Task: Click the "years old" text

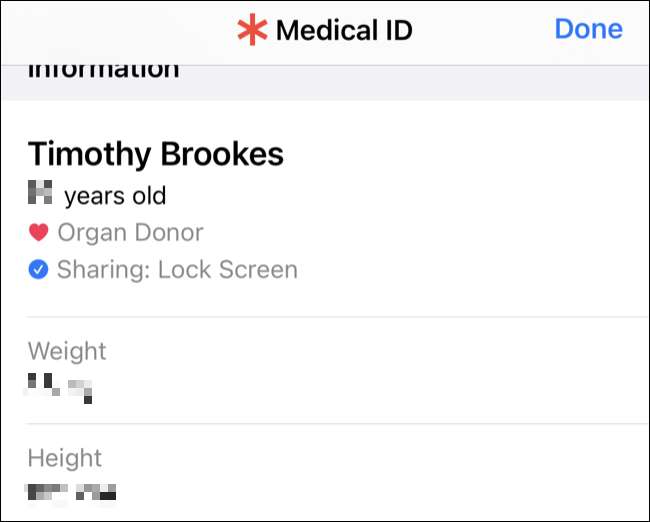Action: pos(115,195)
